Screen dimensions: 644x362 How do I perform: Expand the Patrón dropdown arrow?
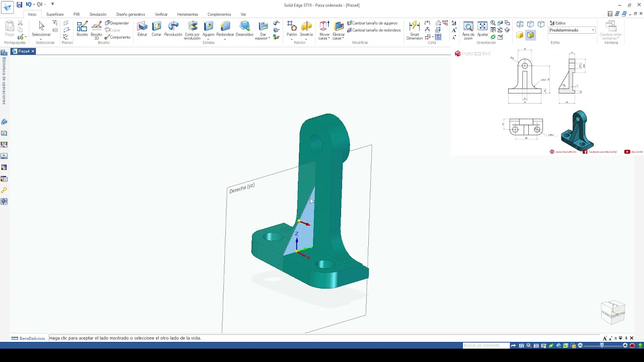coord(292,39)
